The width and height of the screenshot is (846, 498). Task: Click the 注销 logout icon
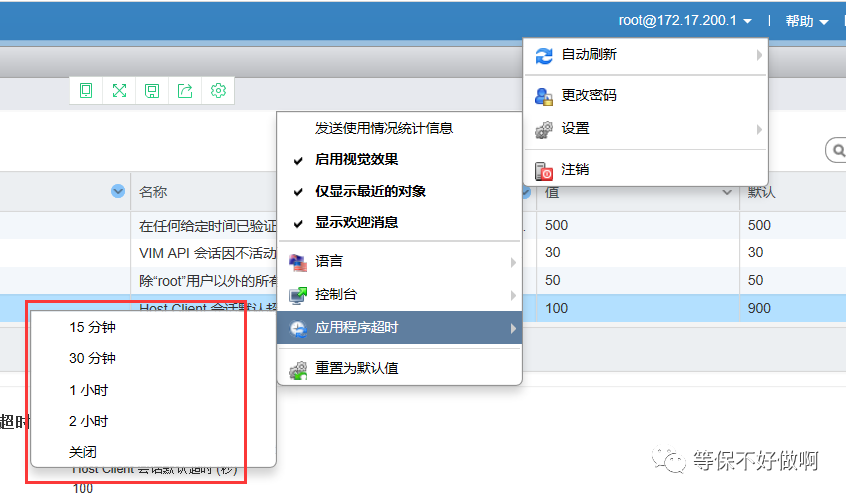point(544,170)
